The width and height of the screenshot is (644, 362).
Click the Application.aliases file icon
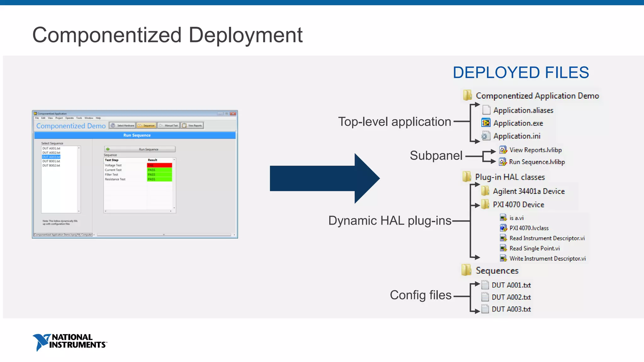click(486, 110)
